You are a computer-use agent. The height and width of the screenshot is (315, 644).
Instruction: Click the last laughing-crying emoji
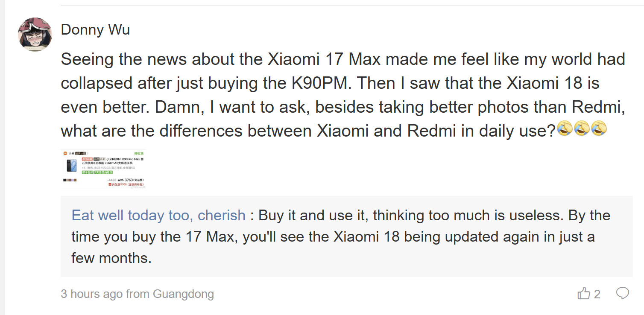tap(599, 128)
